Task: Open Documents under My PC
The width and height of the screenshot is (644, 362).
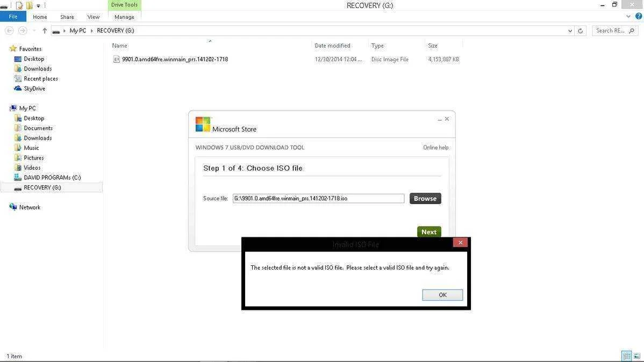Action: [38, 128]
